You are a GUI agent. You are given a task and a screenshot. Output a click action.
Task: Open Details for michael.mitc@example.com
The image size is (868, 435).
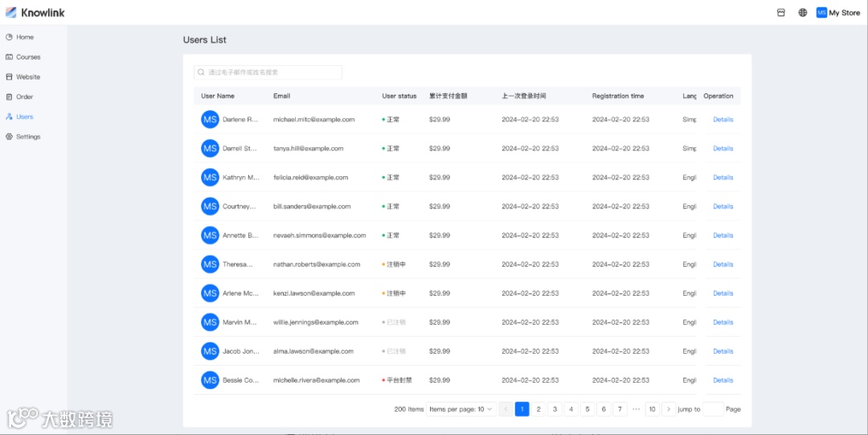(723, 119)
